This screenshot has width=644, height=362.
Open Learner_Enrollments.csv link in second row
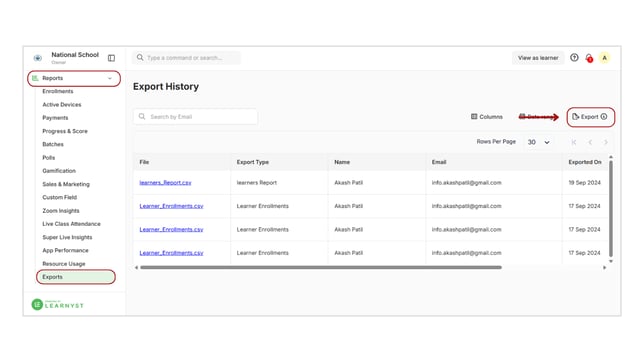[171, 206]
